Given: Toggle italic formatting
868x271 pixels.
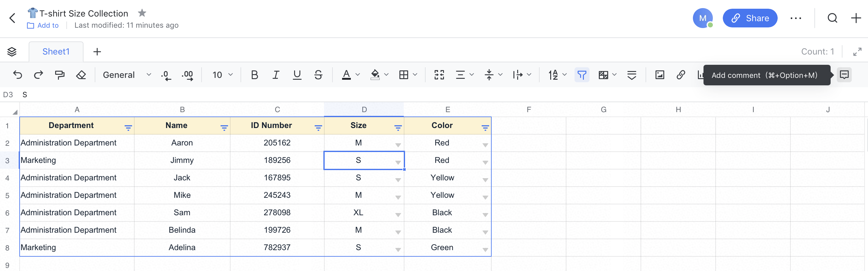Looking at the screenshot, I should coord(276,74).
